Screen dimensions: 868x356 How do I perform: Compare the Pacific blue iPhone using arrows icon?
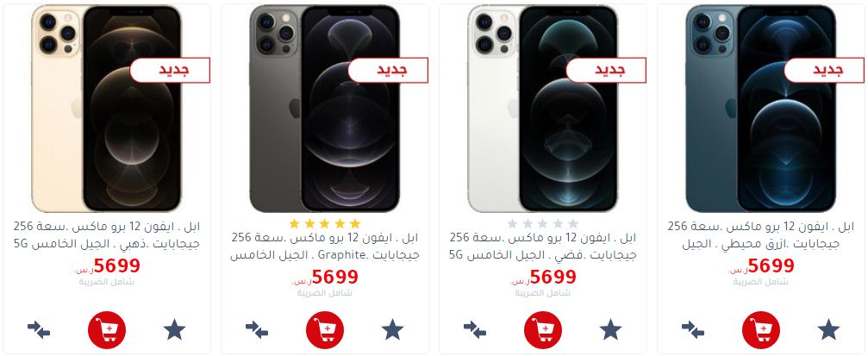[x=693, y=330]
